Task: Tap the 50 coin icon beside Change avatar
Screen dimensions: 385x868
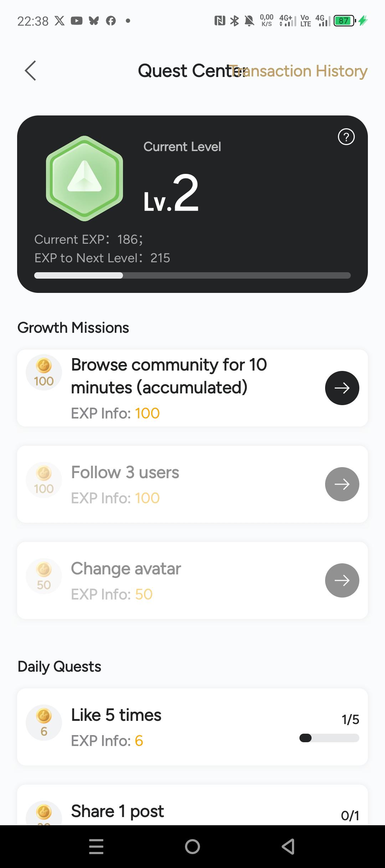Action: tap(44, 576)
